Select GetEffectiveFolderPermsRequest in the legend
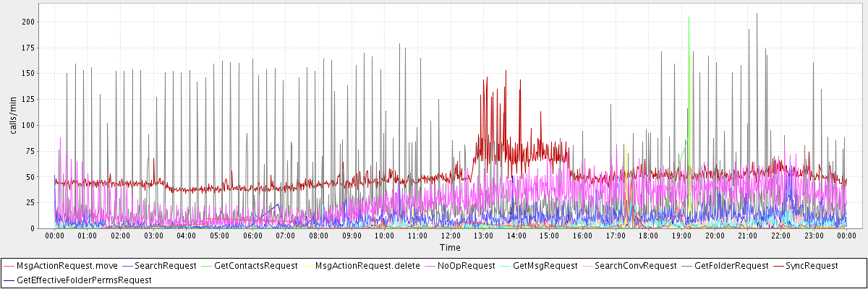Screen dimensions: 868x289 pos(84,280)
